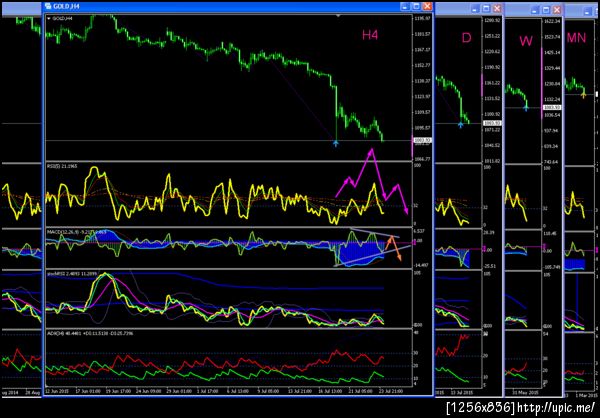The height and width of the screenshot is (418, 600).
Task: Minimize the daily (D) chart window
Action: tap(475, 9)
